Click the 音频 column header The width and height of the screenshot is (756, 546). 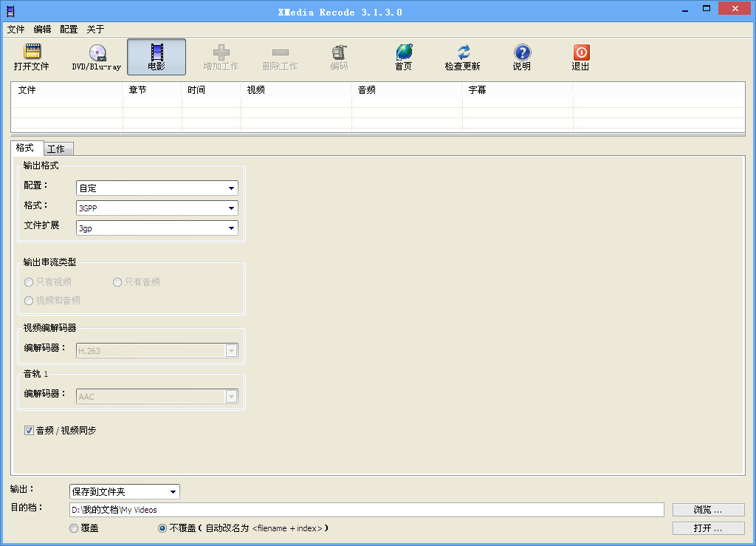click(x=407, y=90)
